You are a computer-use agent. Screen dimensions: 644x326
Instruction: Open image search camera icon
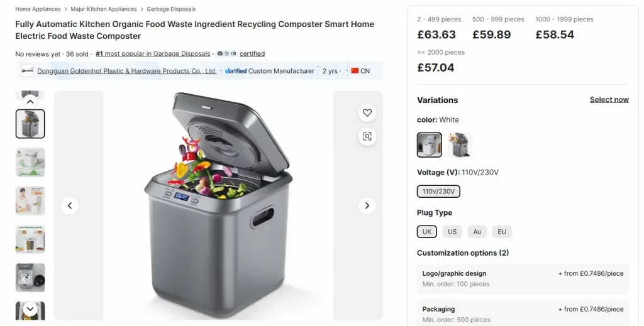(x=367, y=136)
